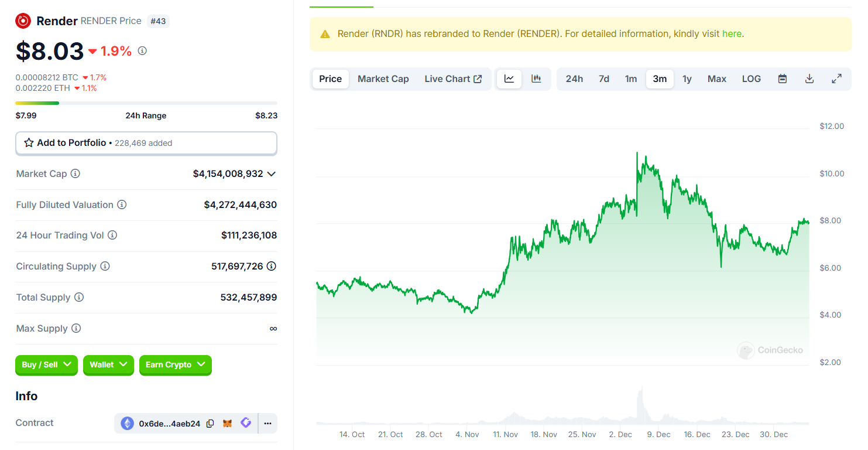Click the 228,469 added count
This screenshot has height=450, width=868.
(143, 143)
